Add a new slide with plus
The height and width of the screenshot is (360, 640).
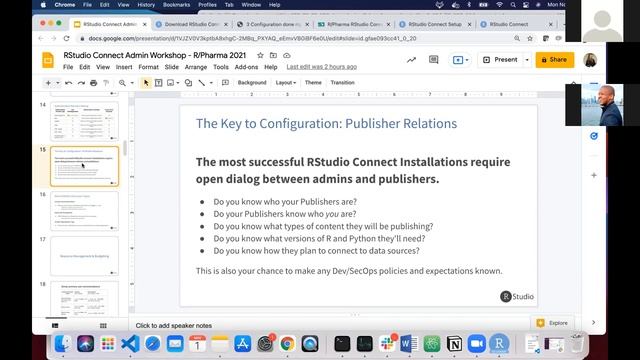48,83
